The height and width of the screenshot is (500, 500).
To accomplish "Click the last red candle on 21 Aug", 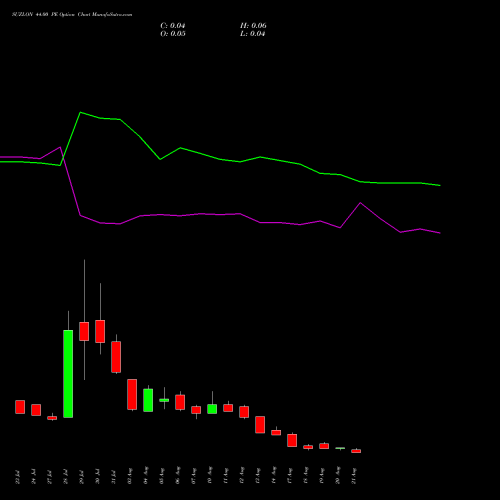I will 356,451.
